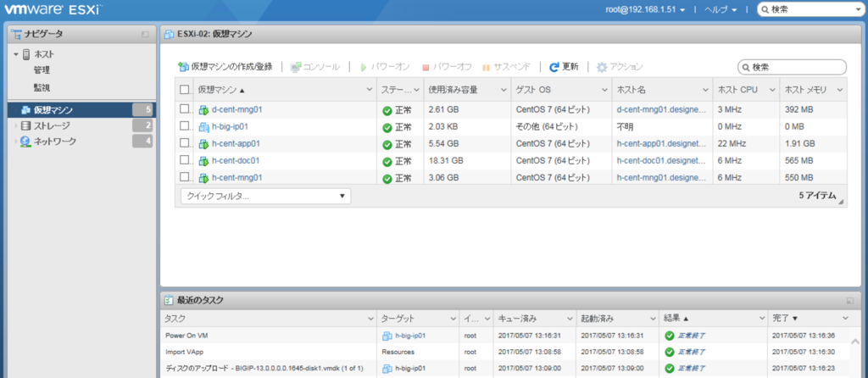Check the h-cent-doc01 row checkbox
The height and width of the screenshot is (378, 868).
click(184, 160)
